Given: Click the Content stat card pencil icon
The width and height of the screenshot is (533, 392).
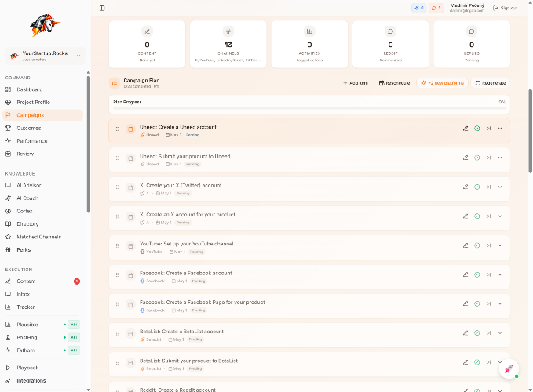Looking at the screenshot, I should click(148, 31).
